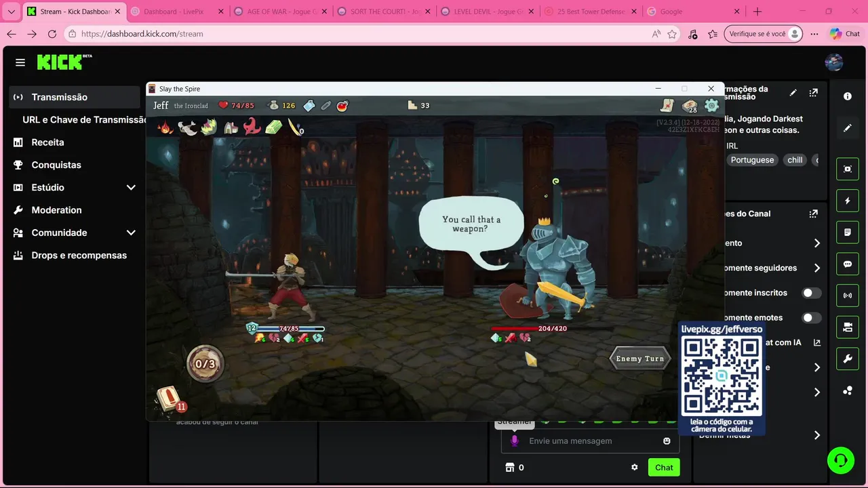The image size is (868, 488).
Task: Click the camera layout icon in right toolbar
Action: pos(848,327)
